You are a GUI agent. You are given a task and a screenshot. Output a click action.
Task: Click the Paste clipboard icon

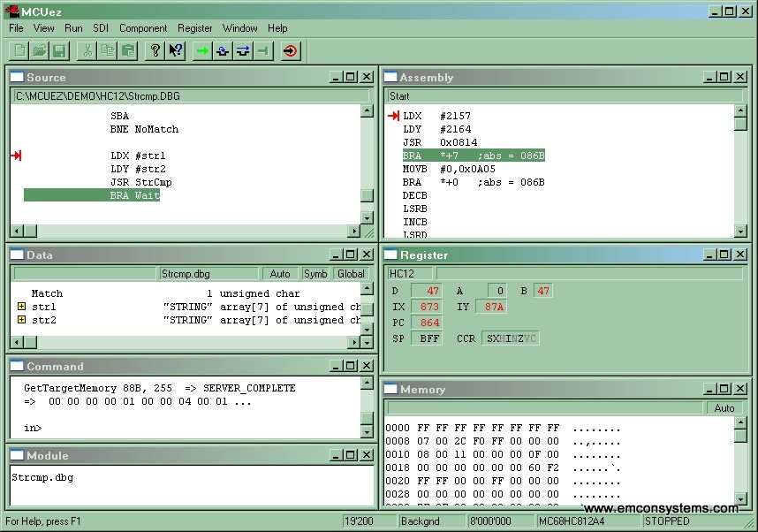click(128, 50)
